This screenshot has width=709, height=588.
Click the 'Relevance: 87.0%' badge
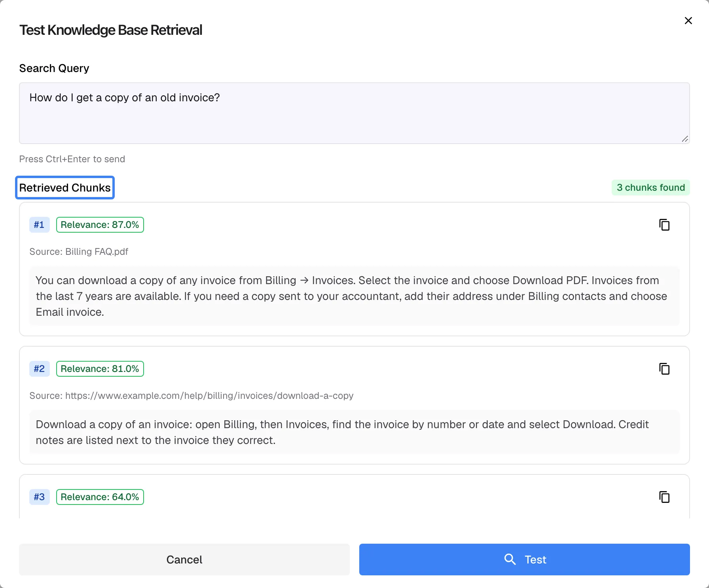click(x=100, y=225)
